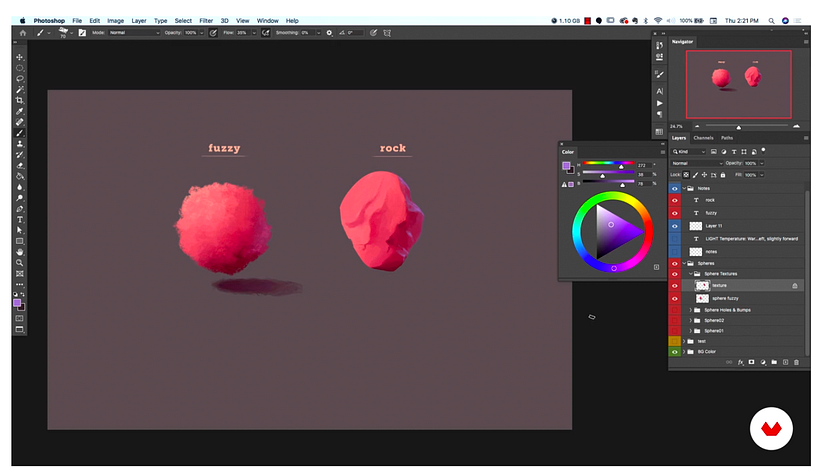Open the Window menu

click(x=267, y=21)
